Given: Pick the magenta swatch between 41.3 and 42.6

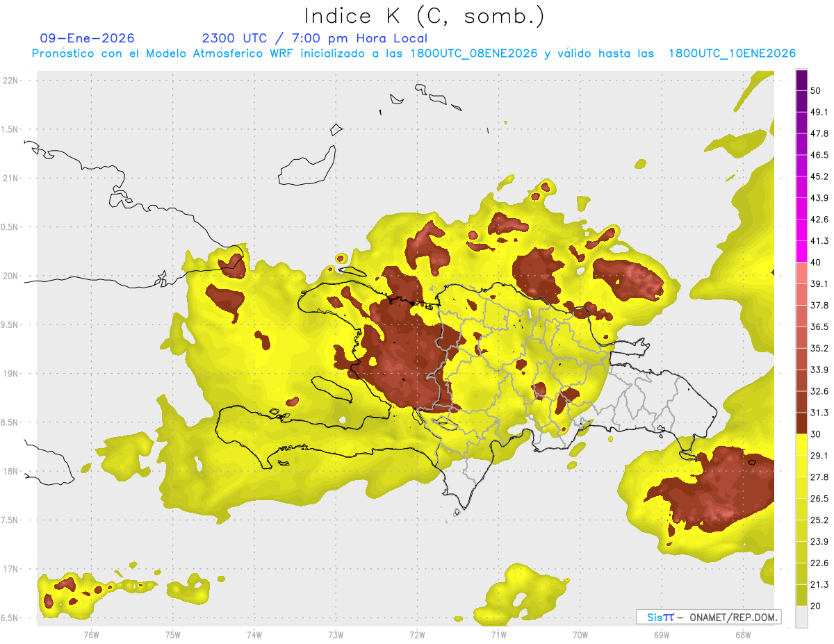Looking at the screenshot, I should 801,230.
